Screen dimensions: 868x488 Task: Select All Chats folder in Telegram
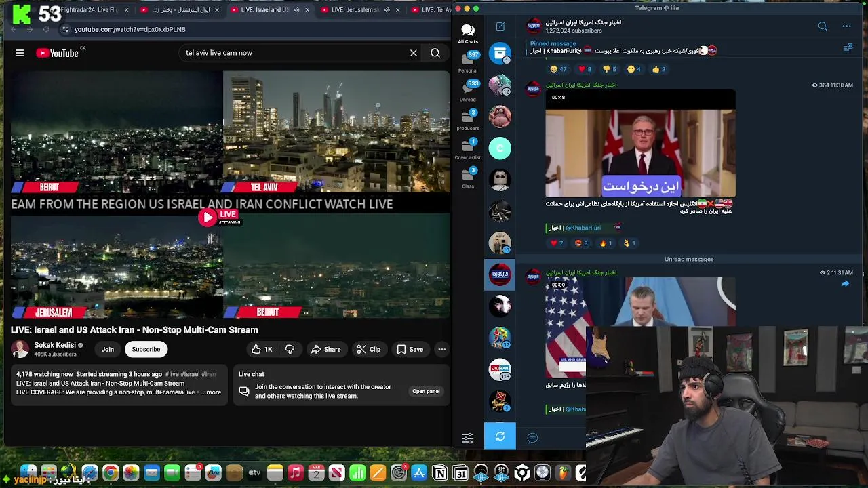(468, 34)
